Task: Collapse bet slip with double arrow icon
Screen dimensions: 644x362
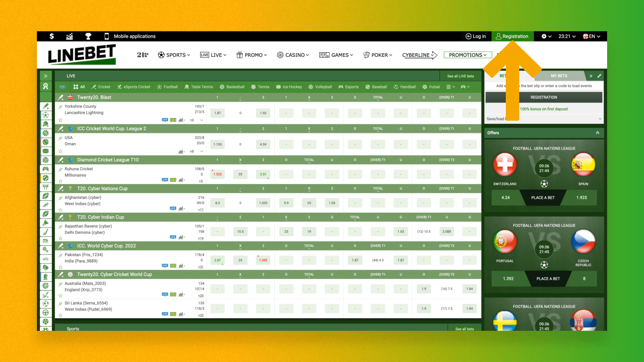Action: click(591, 76)
